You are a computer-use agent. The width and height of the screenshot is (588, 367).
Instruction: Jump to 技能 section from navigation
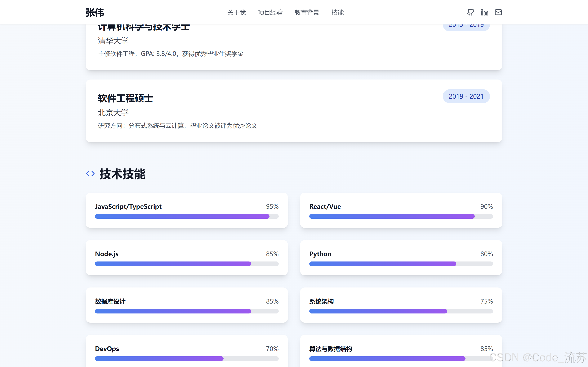337,12
